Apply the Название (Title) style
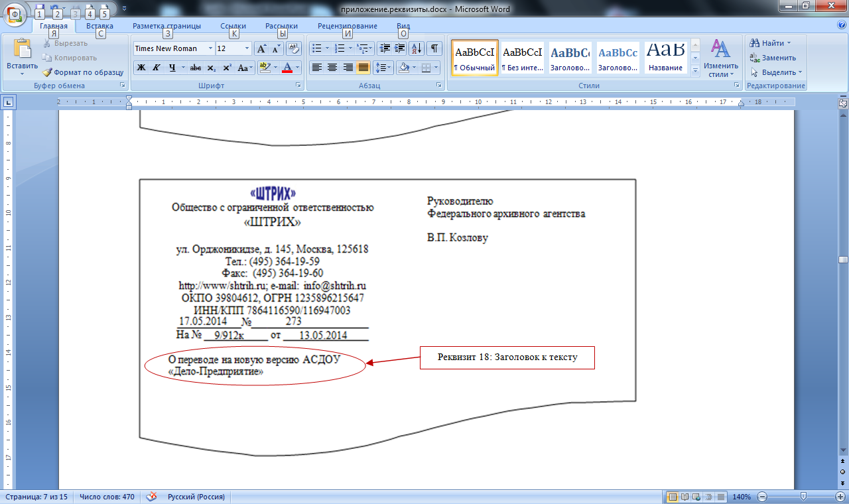Screen dimensions: 849x504 (666, 58)
